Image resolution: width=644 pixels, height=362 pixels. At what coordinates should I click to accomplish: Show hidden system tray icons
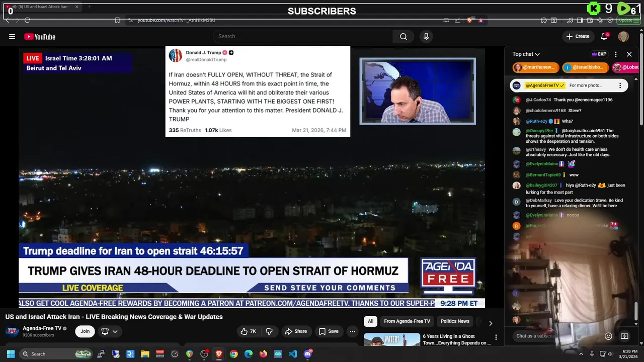[581, 354]
